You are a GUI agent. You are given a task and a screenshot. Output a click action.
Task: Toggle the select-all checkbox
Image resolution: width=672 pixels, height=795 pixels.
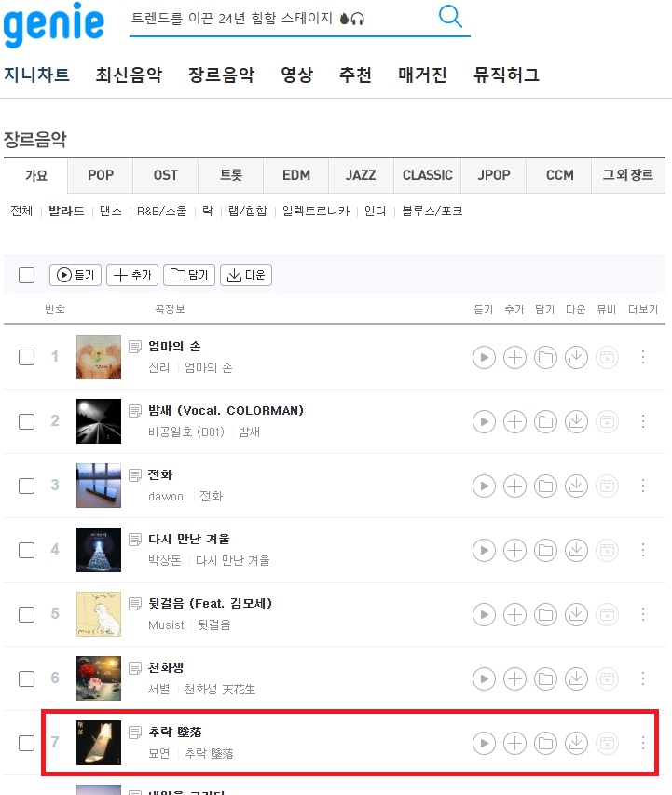(x=26, y=275)
